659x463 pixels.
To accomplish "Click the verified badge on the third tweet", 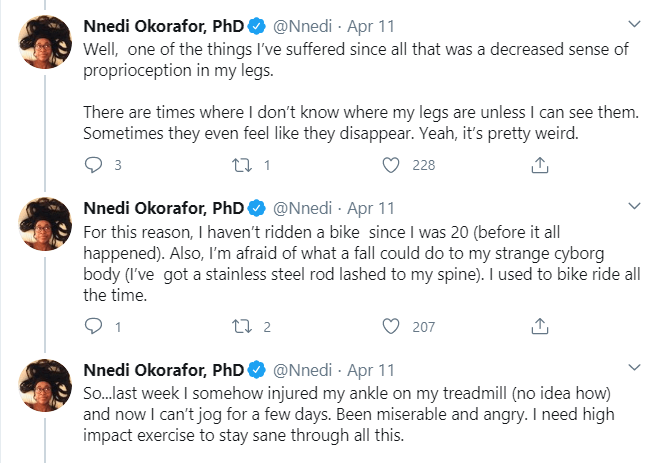I will (256, 370).
